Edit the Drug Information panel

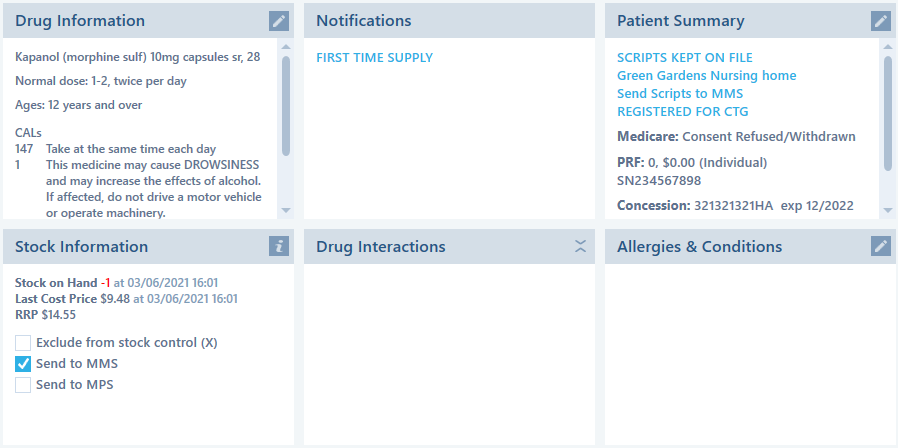pos(279,21)
